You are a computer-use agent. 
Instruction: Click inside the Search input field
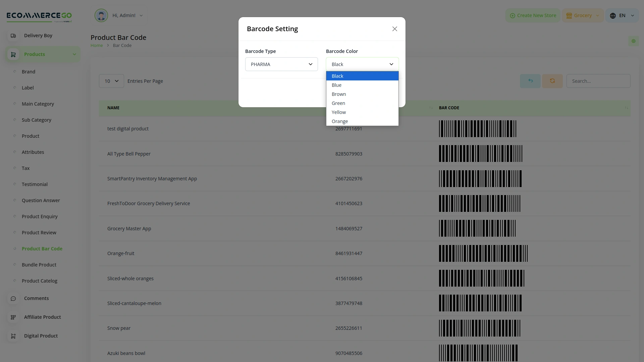click(598, 81)
